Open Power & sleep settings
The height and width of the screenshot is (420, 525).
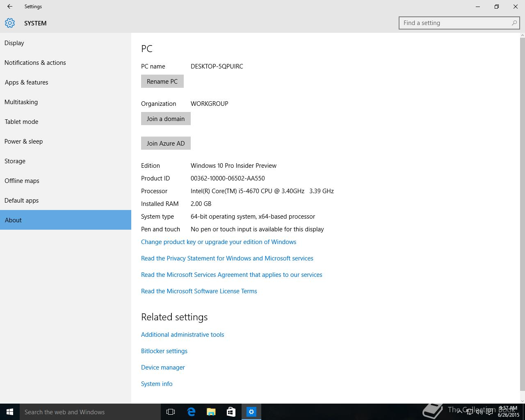(x=66, y=142)
